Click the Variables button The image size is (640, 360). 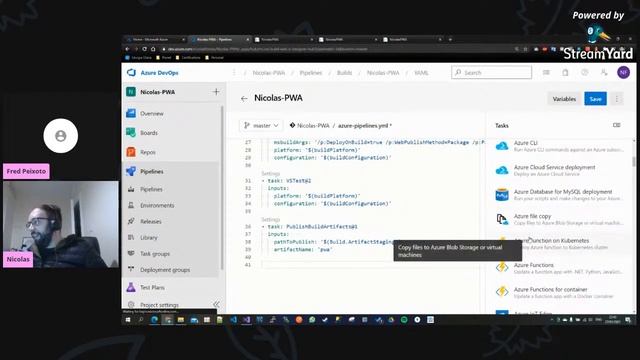[x=564, y=99]
